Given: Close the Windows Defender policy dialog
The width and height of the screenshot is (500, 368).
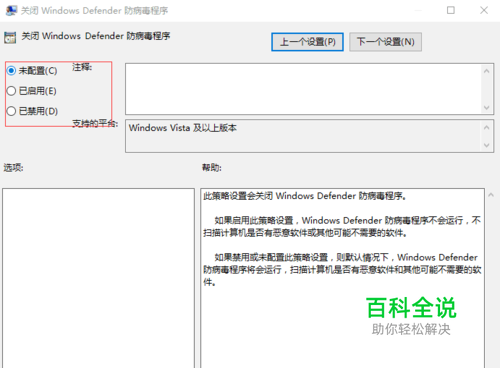Looking at the screenshot, I should pyautogui.click(x=484, y=10).
